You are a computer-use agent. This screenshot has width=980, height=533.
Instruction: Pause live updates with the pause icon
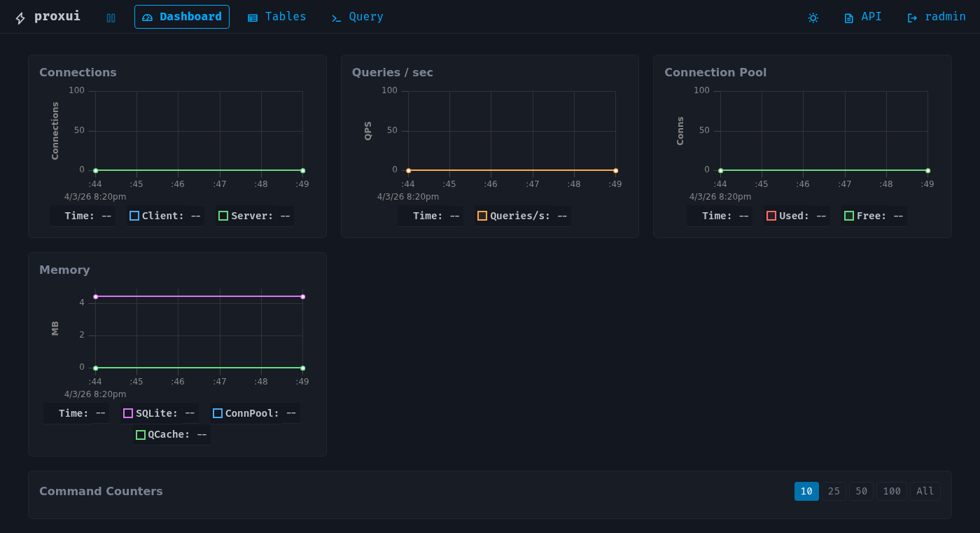point(111,18)
